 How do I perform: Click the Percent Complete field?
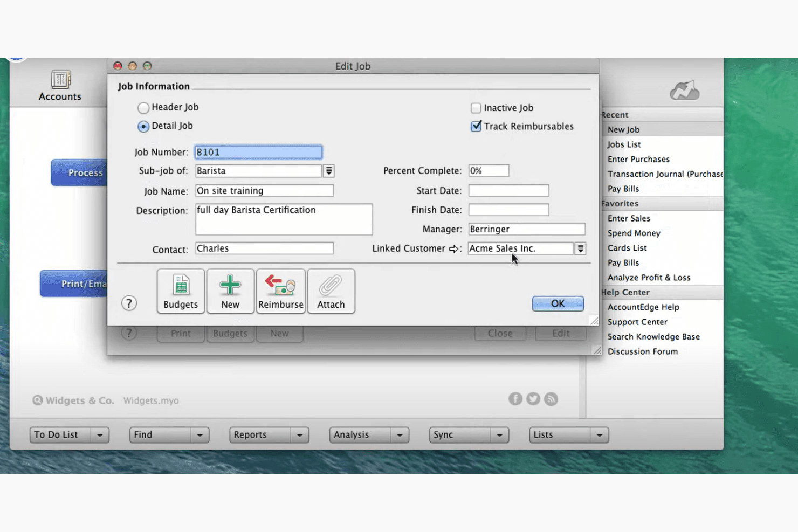[489, 171]
